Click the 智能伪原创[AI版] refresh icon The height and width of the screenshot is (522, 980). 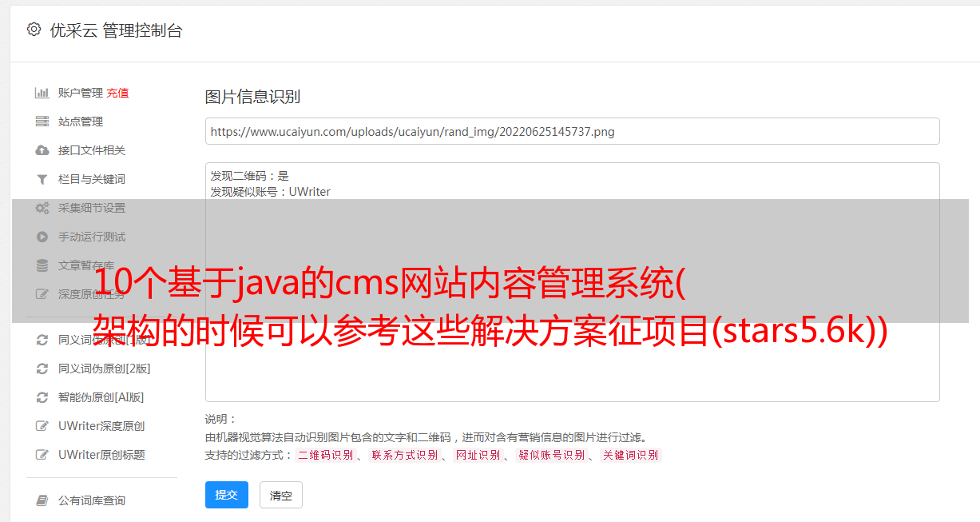pyautogui.click(x=42, y=397)
